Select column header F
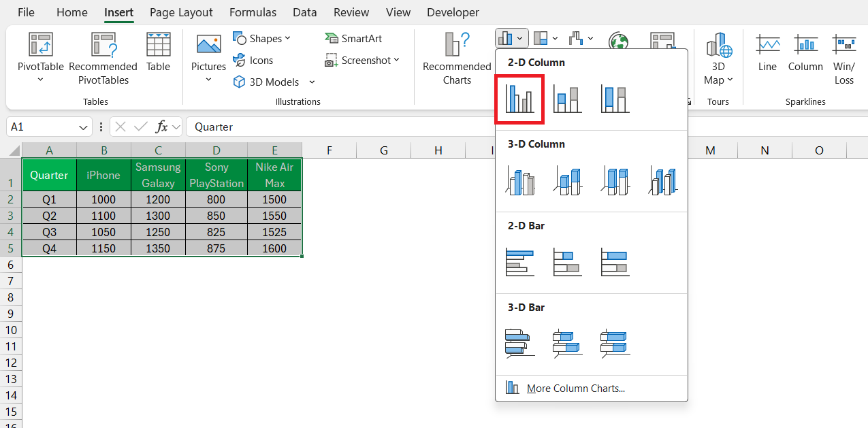868x428 pixels. coord(329,150)
